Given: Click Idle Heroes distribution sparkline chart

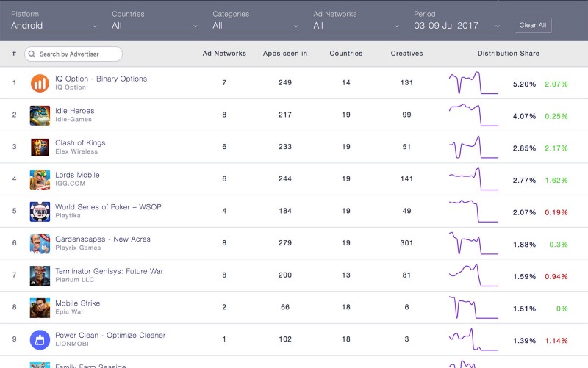Looking at the screenshot, I should tap(473, 115).
